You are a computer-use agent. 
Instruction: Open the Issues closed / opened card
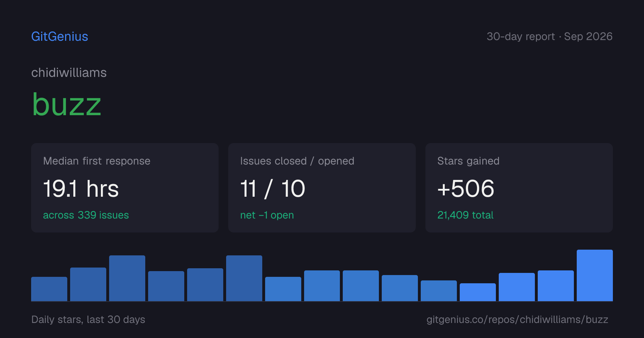[x=322, y=188]
